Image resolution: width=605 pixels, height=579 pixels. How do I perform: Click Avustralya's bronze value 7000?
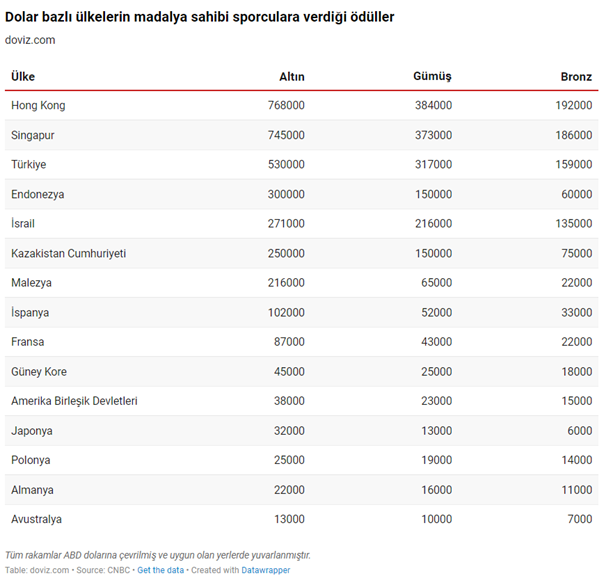[579, 519]
